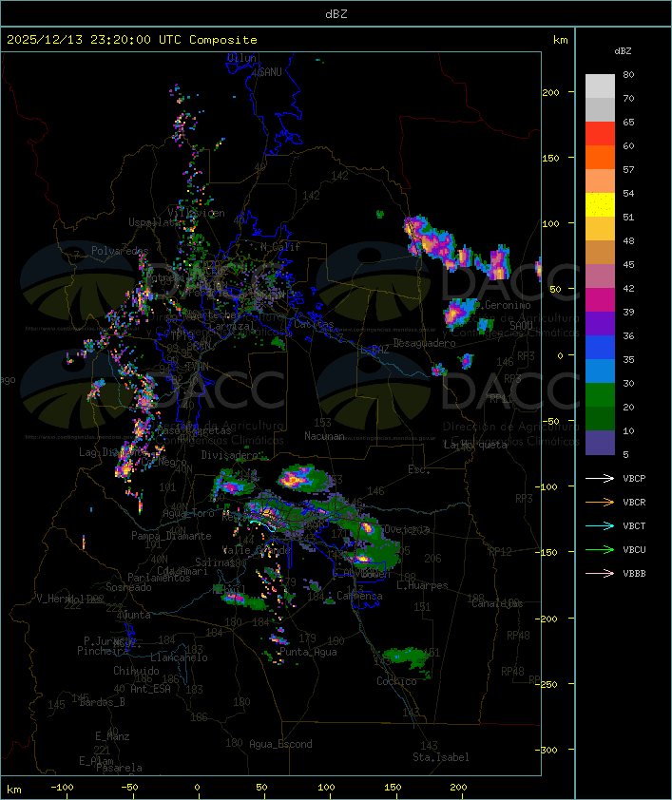The image size is (672, 800).
Task: Pick the purple 36-39 dBZ swatch
Action: pos(600,323)
